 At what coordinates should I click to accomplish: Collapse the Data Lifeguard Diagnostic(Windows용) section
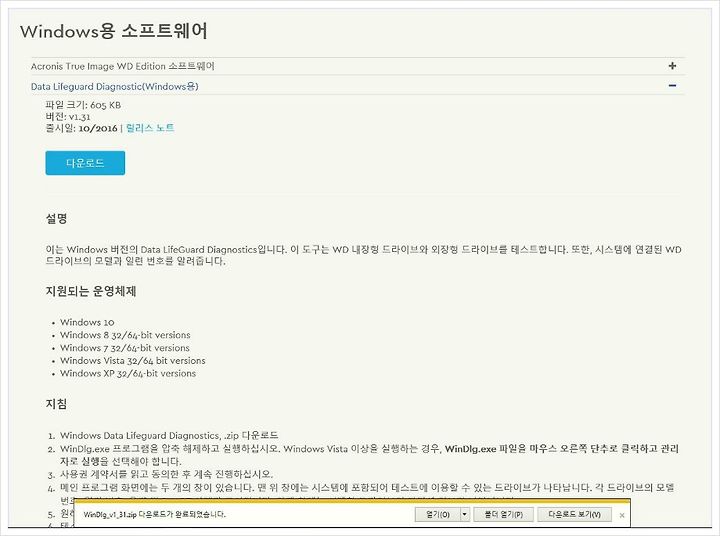pos(357,86)
